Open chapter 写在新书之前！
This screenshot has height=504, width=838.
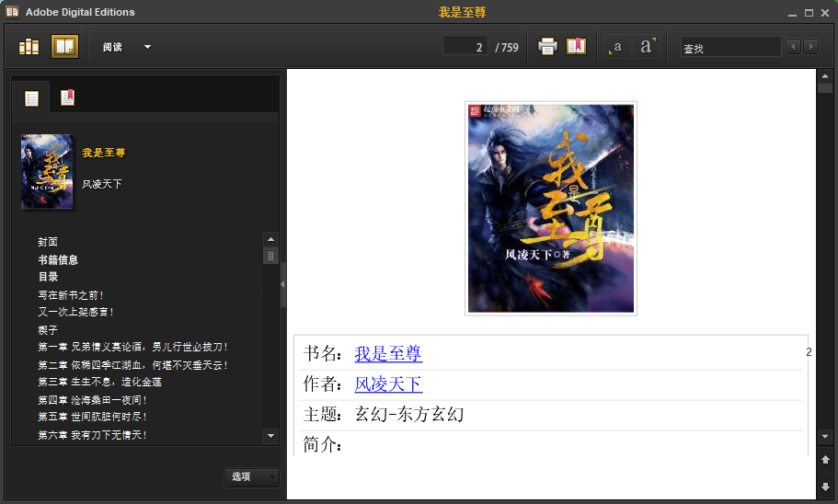[x=71, y=295]
